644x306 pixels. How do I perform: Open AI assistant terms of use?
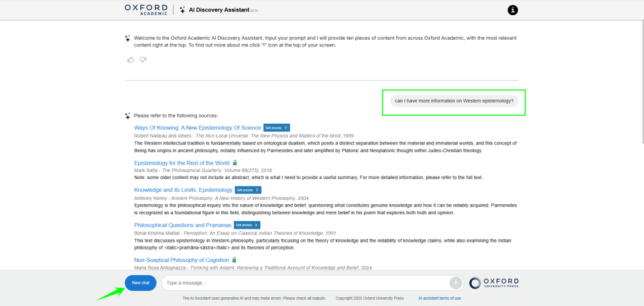pos(440,298)
